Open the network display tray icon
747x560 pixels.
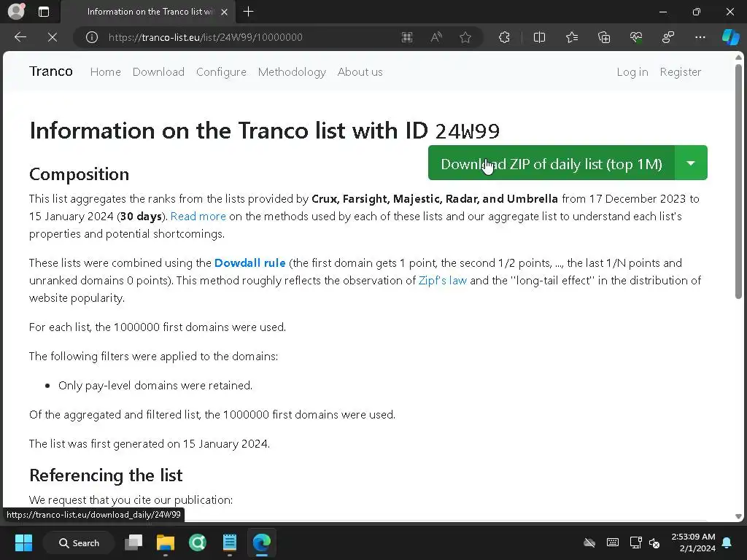[635, 542]
